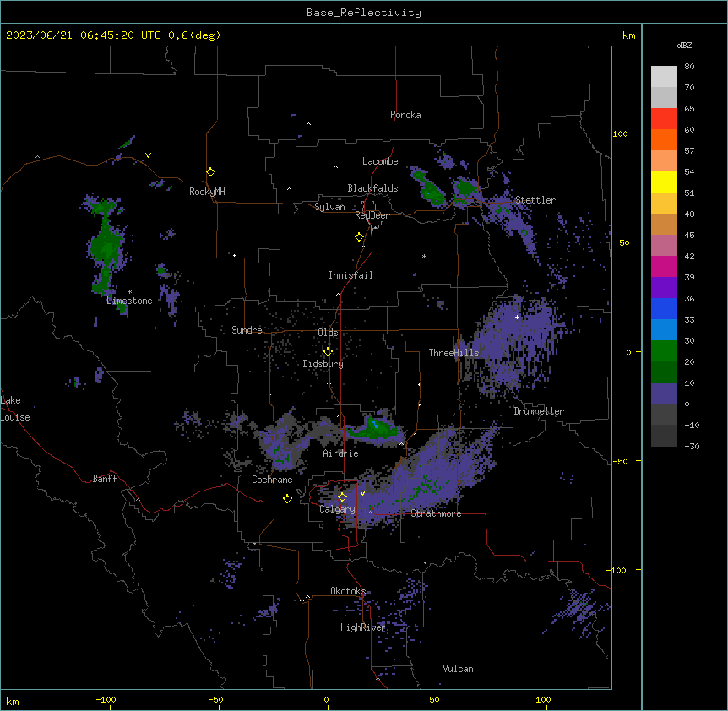Click the purple 10 dBZ color swatch
Viewport: 728px width, 711px height.
[x=664, y=393]
